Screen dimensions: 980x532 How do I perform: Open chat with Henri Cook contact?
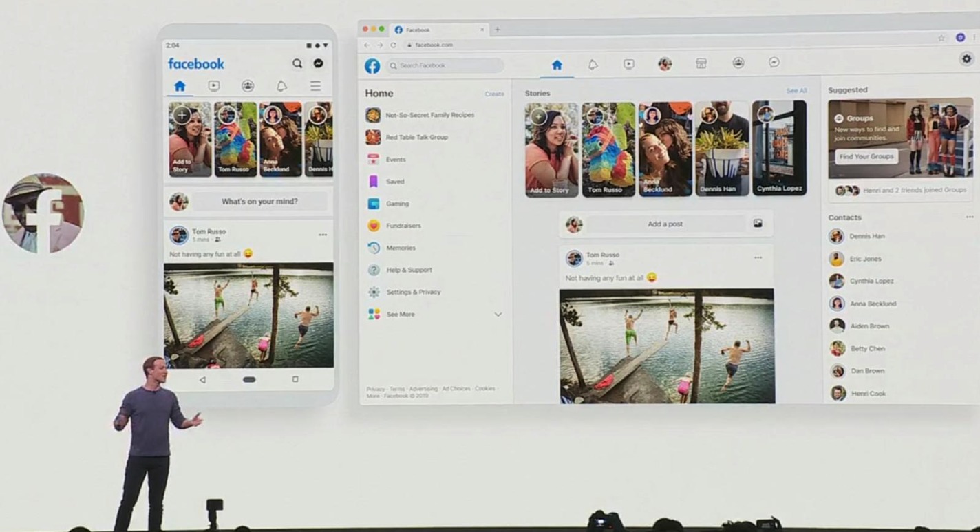857,394
